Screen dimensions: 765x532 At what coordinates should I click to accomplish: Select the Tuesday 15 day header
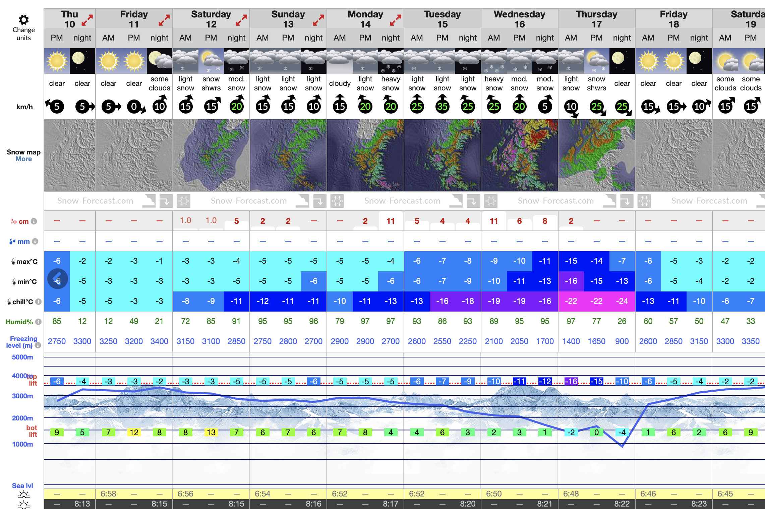coord(442,19)
